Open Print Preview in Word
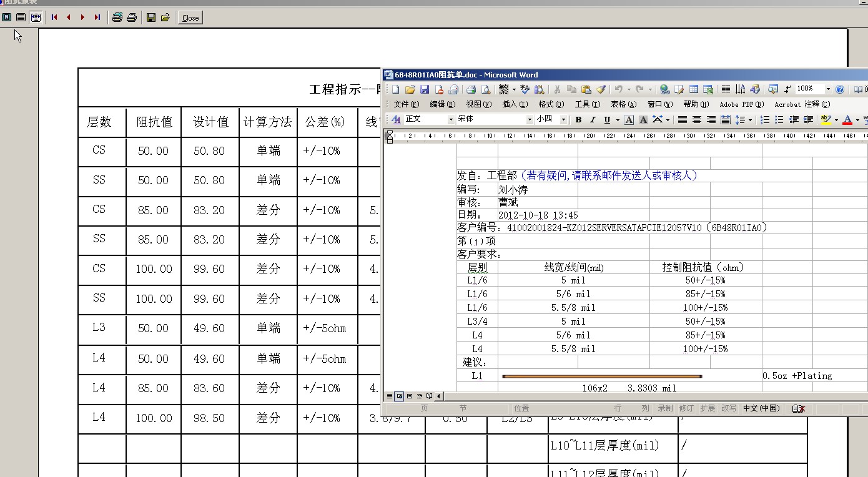 pyautogui.click(x=485, y=89)
